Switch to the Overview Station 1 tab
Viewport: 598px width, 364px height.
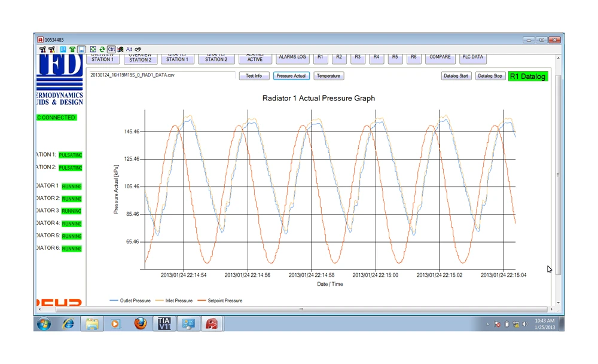pos(102,58)
